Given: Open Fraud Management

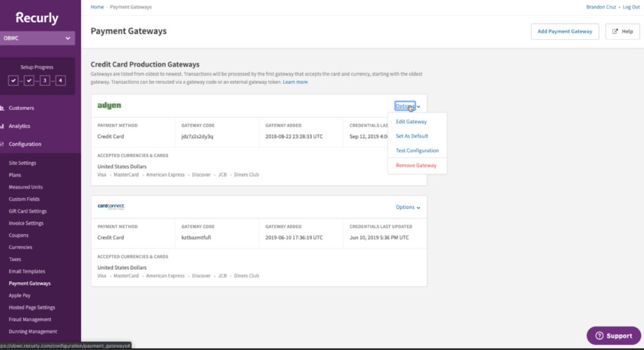Looking at the screenshot, I should [30, 320].
